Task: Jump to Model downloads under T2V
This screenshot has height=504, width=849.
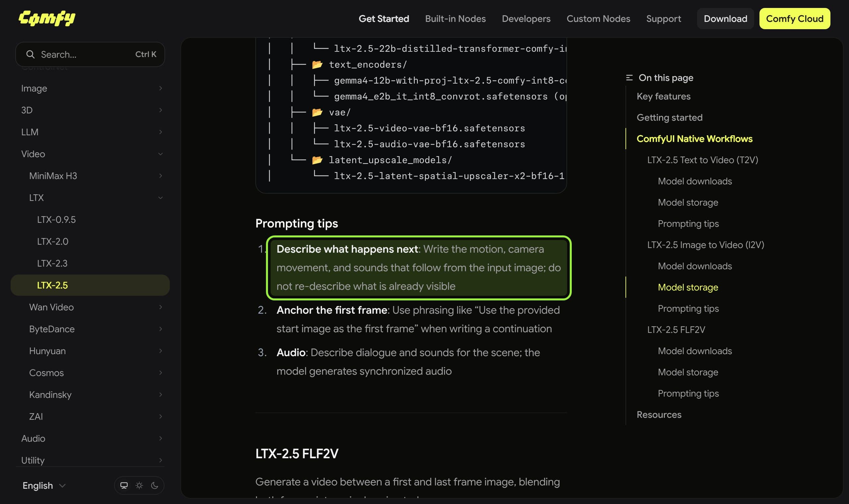Action: pyautogui.click(x=694, y=181)
